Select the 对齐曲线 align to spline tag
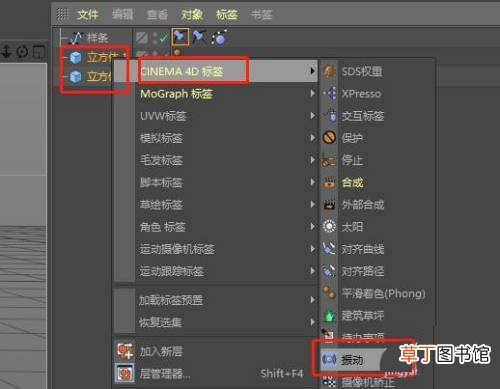The height and width of the screenshot is (389, 500). pyautogui.click(x=363, y=249)
